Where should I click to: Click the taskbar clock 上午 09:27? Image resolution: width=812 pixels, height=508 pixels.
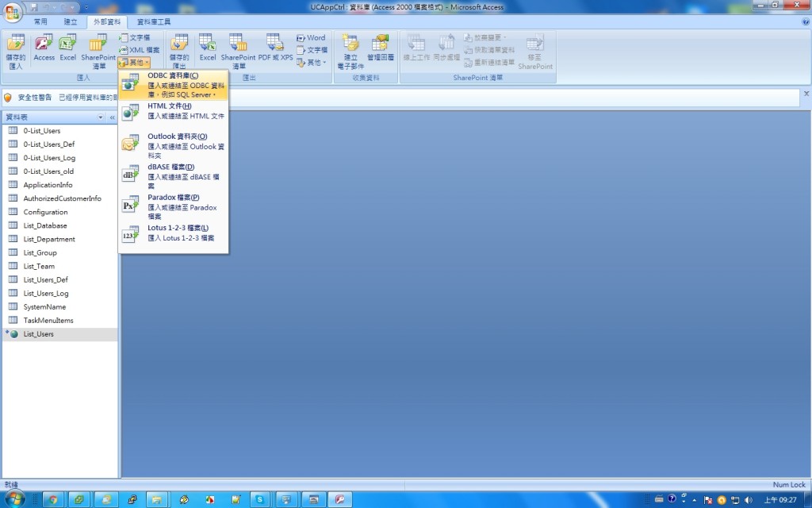pos(780,500)
